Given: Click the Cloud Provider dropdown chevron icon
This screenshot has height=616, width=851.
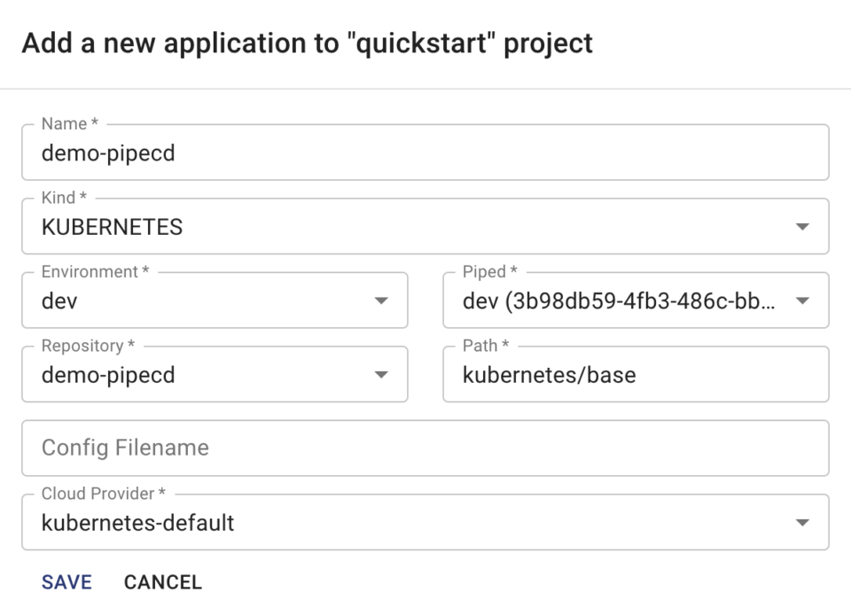Looking at the screenshot, I should [803, 523].
